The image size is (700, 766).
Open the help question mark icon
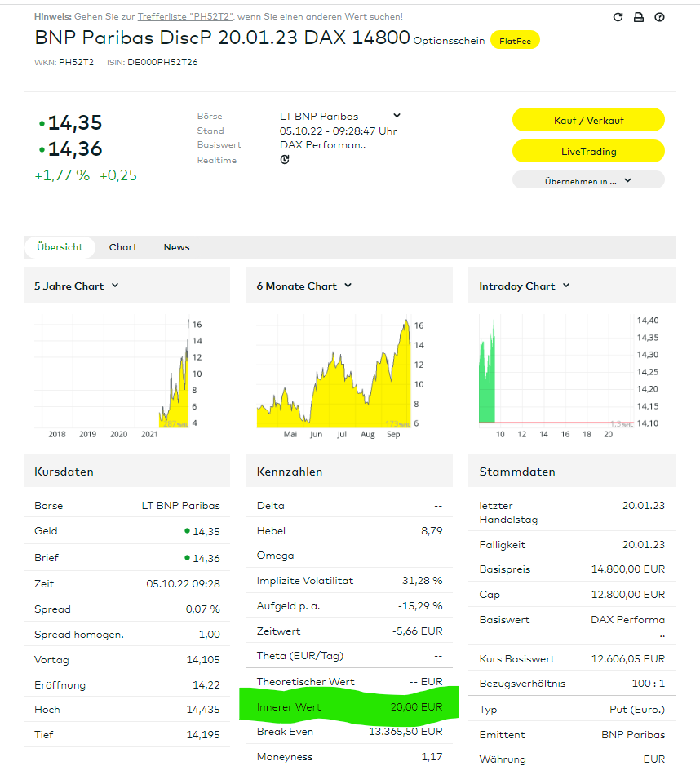(x=660, y=17)
